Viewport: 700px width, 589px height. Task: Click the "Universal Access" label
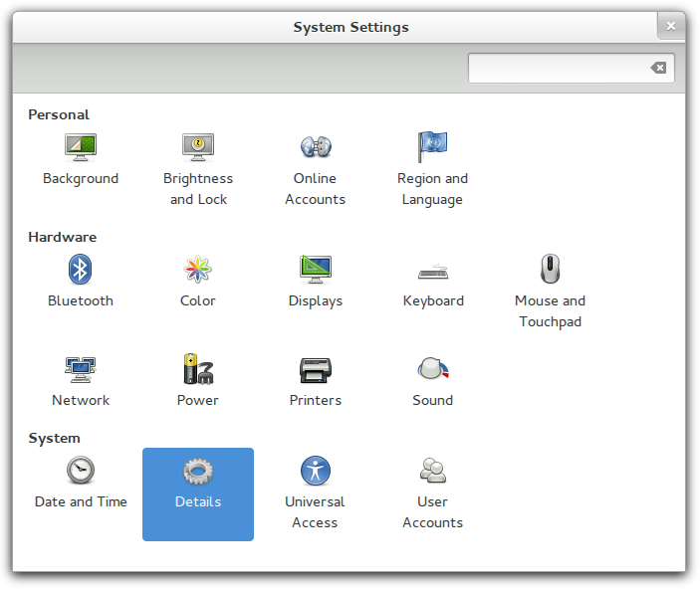click(x=315, y=512)
